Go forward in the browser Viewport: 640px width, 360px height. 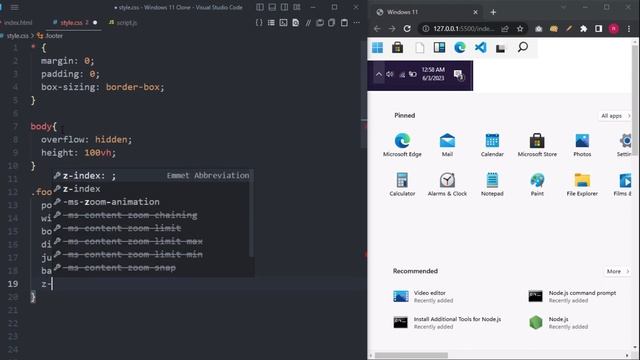pos(392,29)
